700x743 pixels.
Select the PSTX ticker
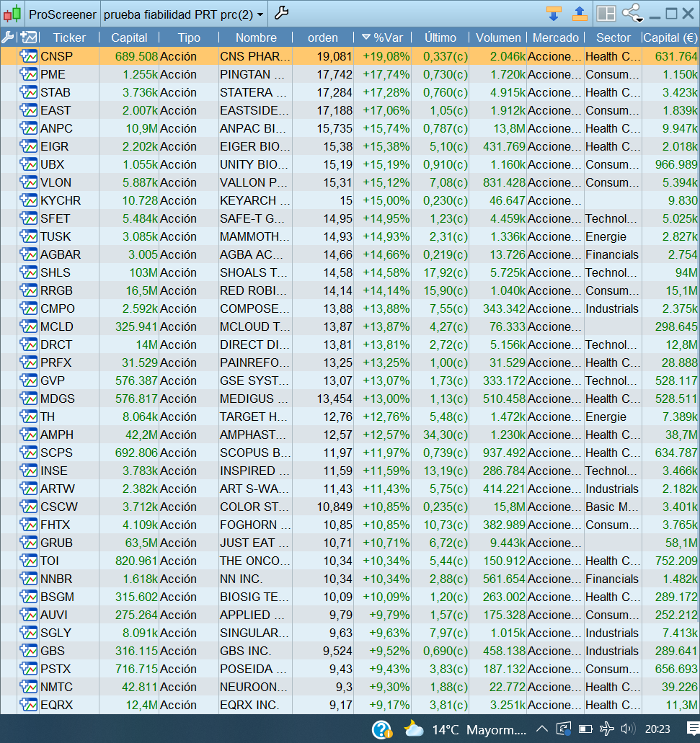click(x=56, y=669)
